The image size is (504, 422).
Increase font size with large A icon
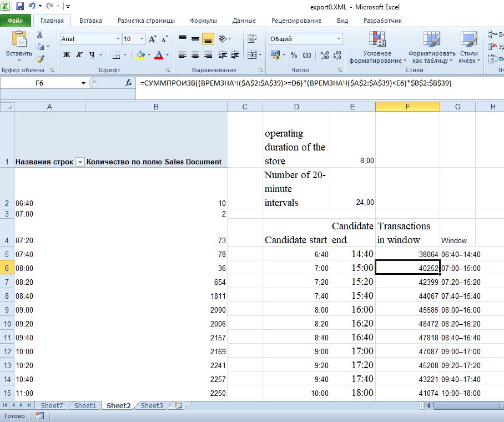click(x=152, y=39)
